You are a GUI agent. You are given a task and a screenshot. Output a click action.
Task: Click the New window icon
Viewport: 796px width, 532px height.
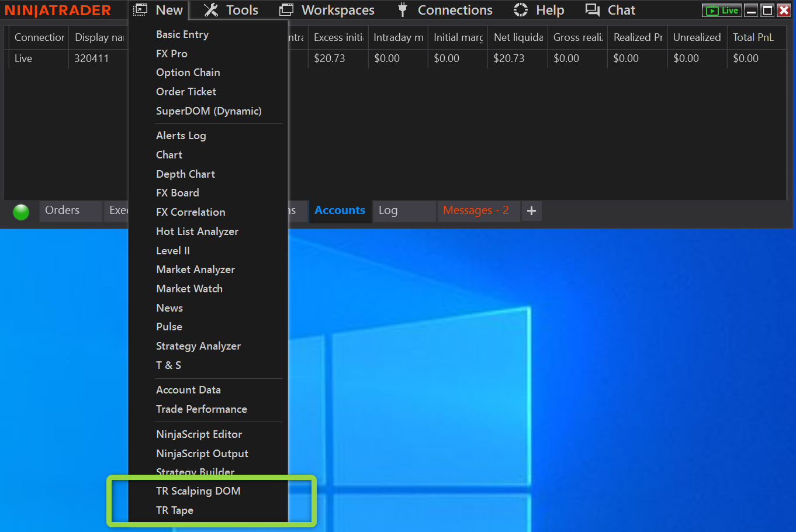(x=140, y=10)
